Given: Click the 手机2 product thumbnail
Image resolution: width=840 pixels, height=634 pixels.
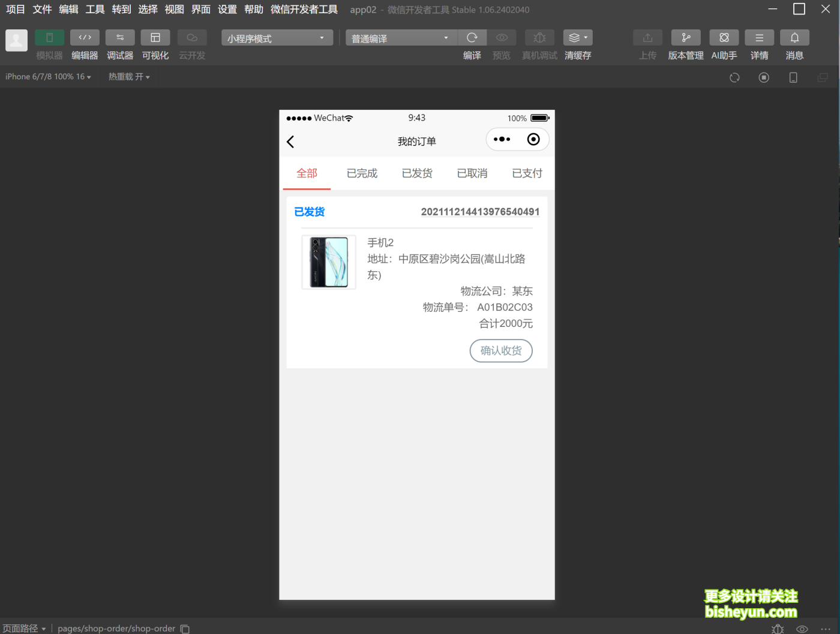Looking at the screenshot, I should coord(328,262).
